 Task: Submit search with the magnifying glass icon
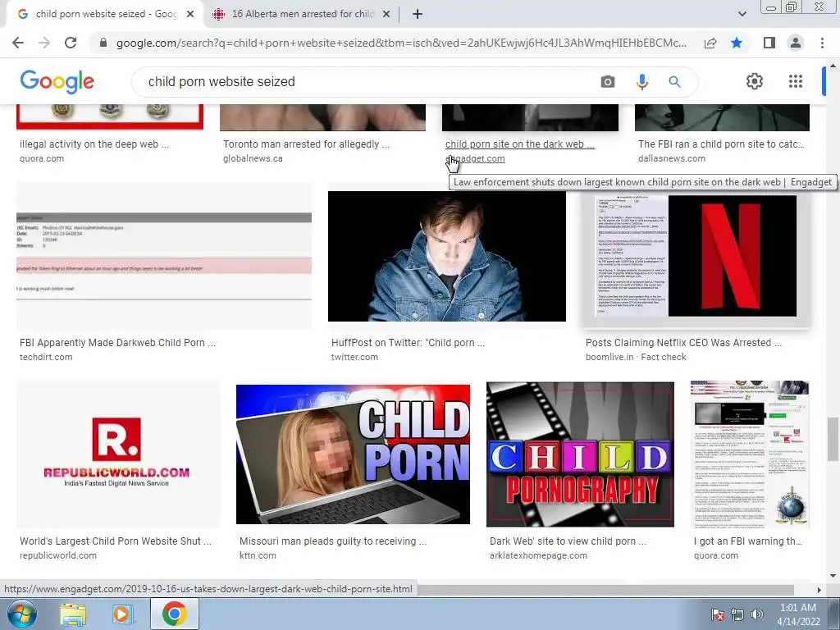click(674, 82)
